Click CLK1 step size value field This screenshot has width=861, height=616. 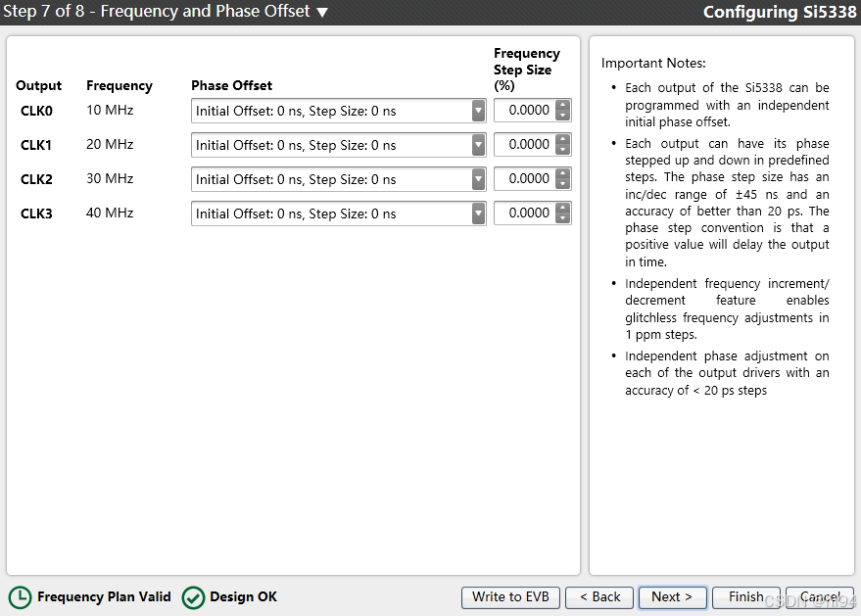tap(525, 144)
